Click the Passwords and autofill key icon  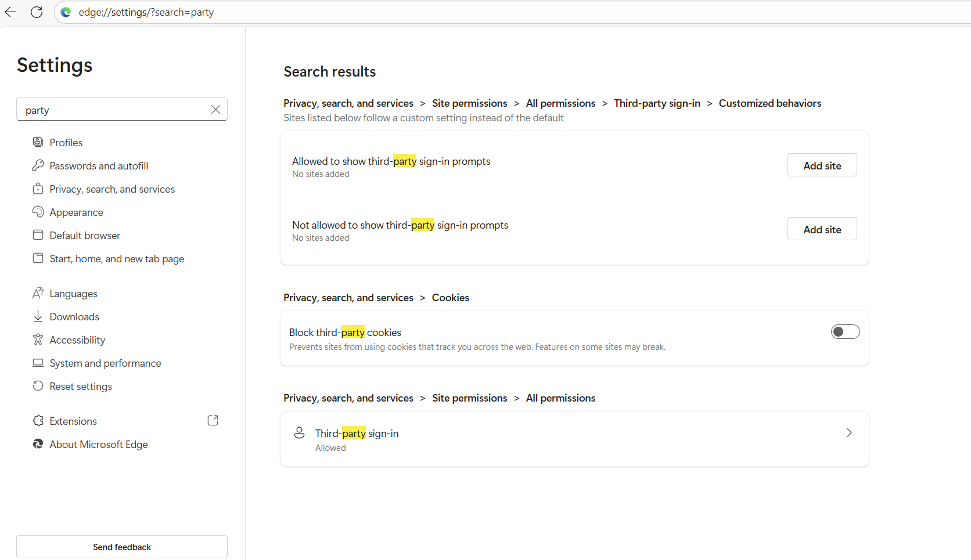tap(38, 165)
